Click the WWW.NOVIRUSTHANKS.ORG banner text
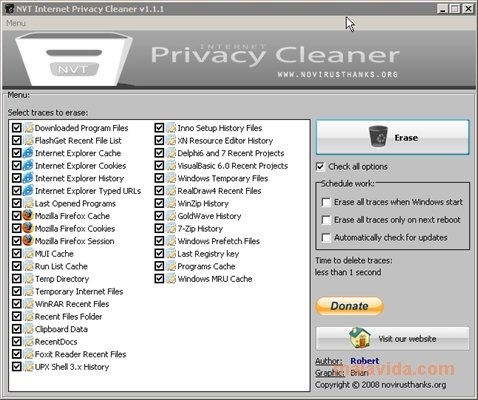The image size is (478, 400). (x=338, y=75)
